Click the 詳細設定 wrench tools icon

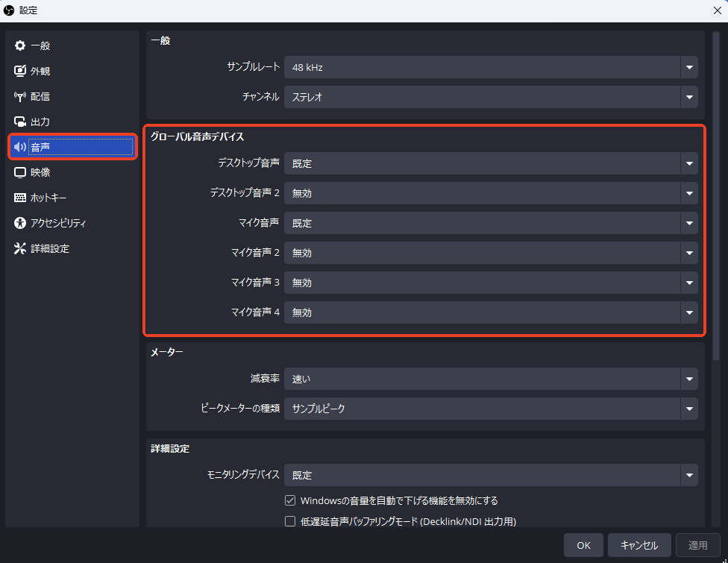click(x=20, y=248)
